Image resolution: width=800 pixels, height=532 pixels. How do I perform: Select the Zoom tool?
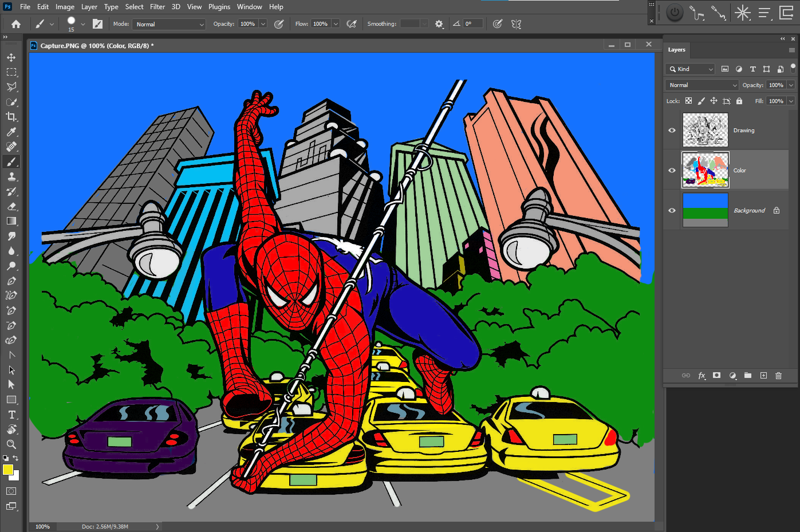coord(11,444)
